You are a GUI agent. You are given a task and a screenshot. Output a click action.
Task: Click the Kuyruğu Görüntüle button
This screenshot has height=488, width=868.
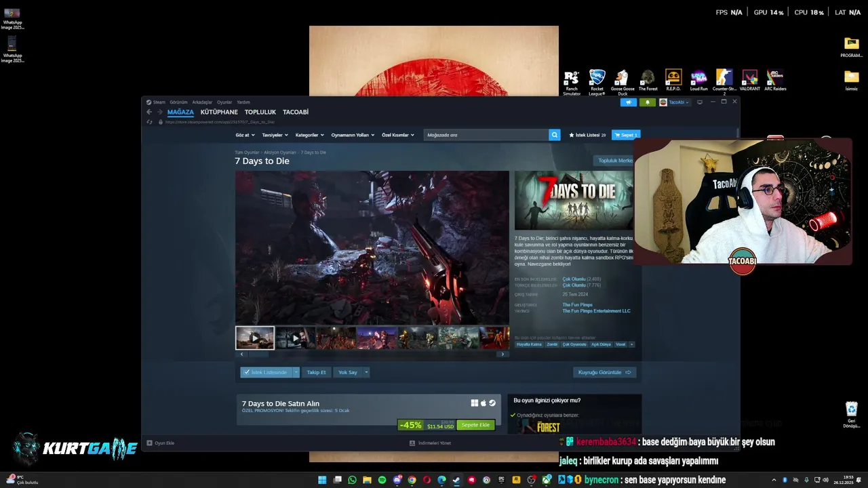(x=604, y=372)
